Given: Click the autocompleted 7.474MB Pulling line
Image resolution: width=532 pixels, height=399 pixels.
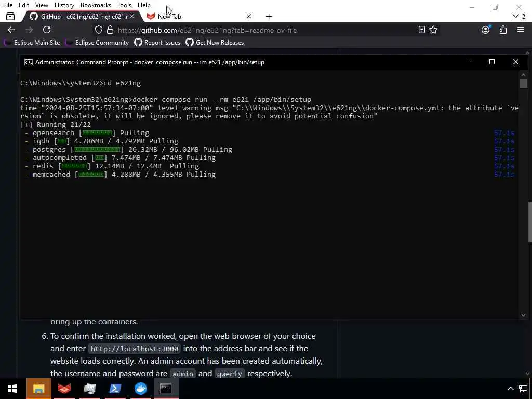Looking at the screenshot, I should tap(120, 157).
